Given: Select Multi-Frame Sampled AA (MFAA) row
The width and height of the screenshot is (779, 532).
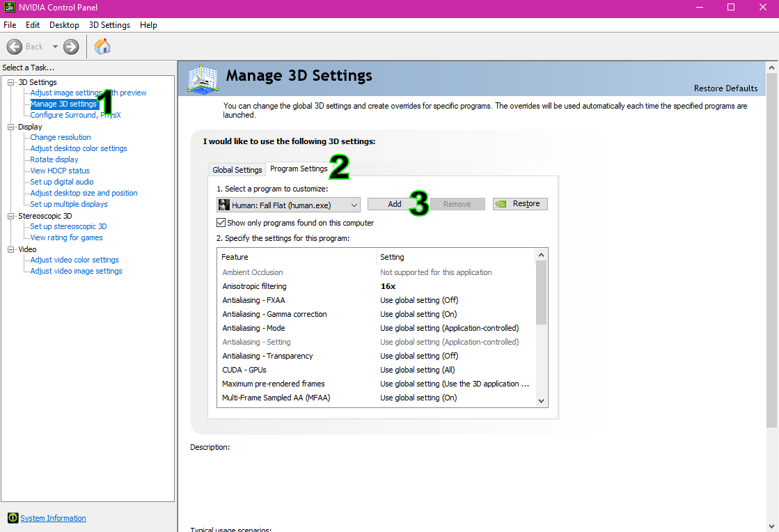Looking at the screenshot, I should [x=377, y=398].
